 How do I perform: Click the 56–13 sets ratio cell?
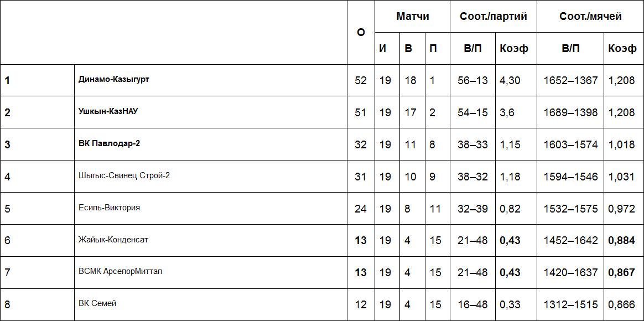pyautogui.click(x=472, y=80)
